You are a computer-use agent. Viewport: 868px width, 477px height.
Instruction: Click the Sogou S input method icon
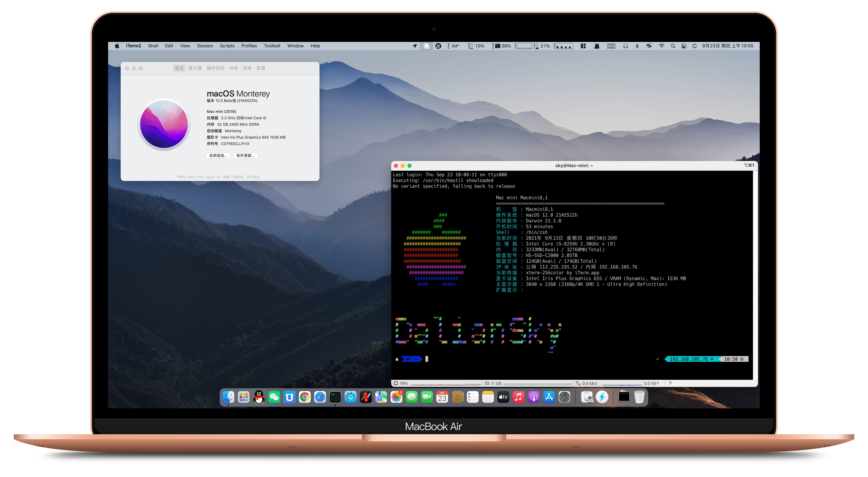pyautogui.click(x=649, y=46)
